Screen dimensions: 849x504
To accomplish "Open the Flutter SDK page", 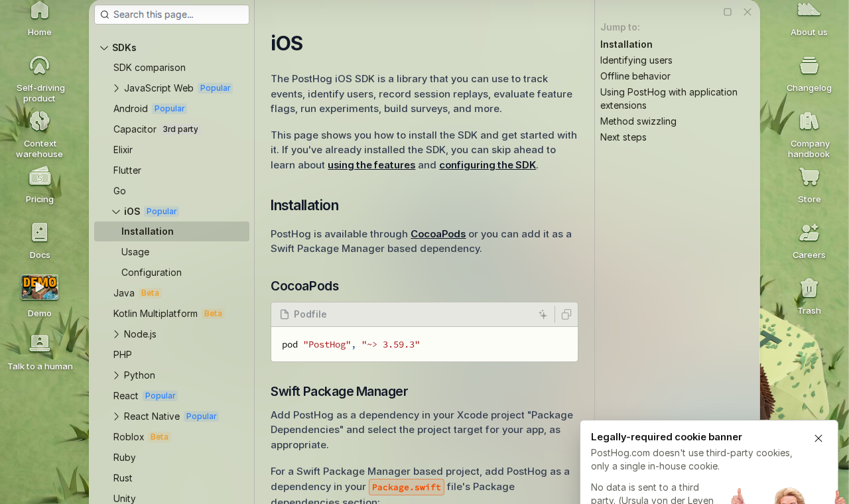I will [127, 170].
